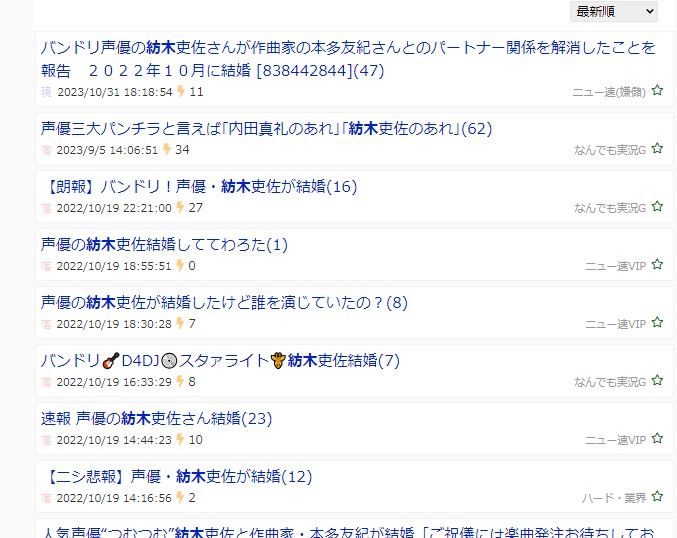Screen dimensions: 677x538
Task: Open 声優の紡木吏佐結婚しててわろた thread
Action: pyautogui.click(x=164, y=244)
